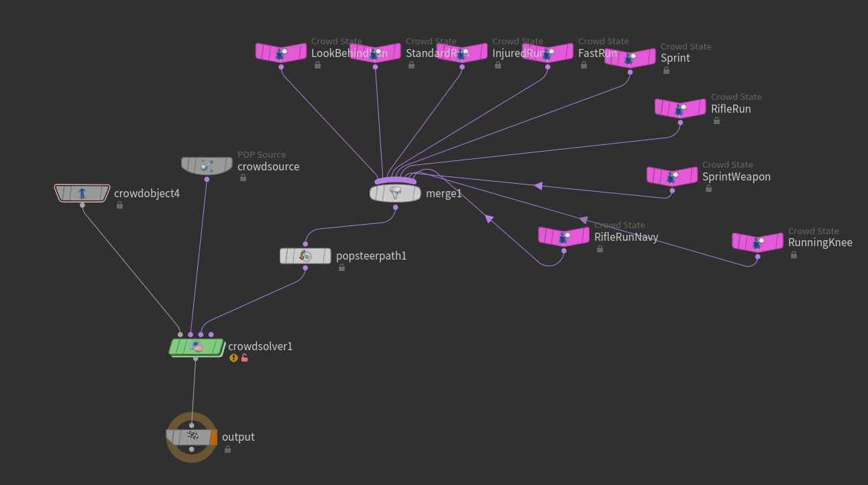
Task: Click the popsteerpath1 node icon
Action: (305, 256)
